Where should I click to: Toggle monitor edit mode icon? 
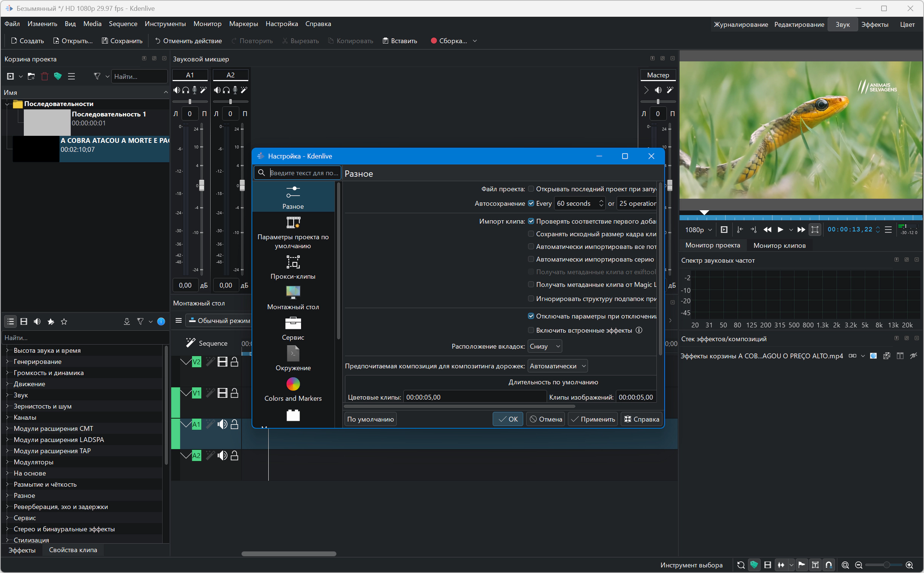coord(815,230)
